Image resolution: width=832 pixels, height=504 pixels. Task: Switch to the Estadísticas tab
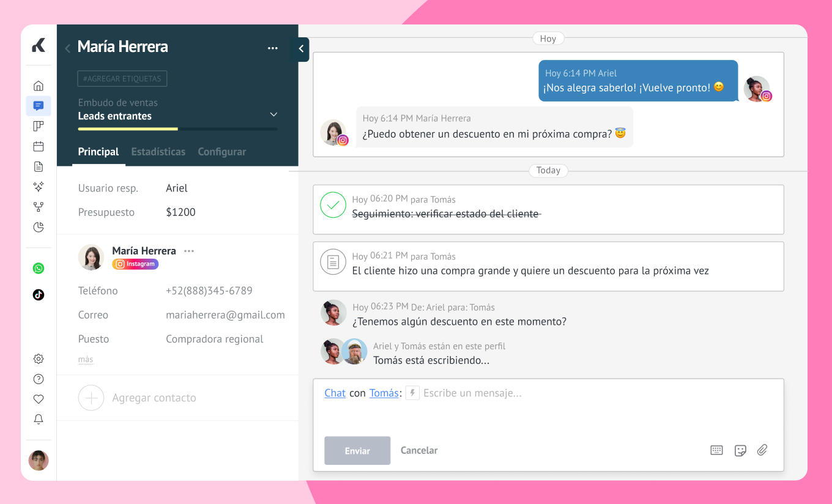[x=158, y=152]
